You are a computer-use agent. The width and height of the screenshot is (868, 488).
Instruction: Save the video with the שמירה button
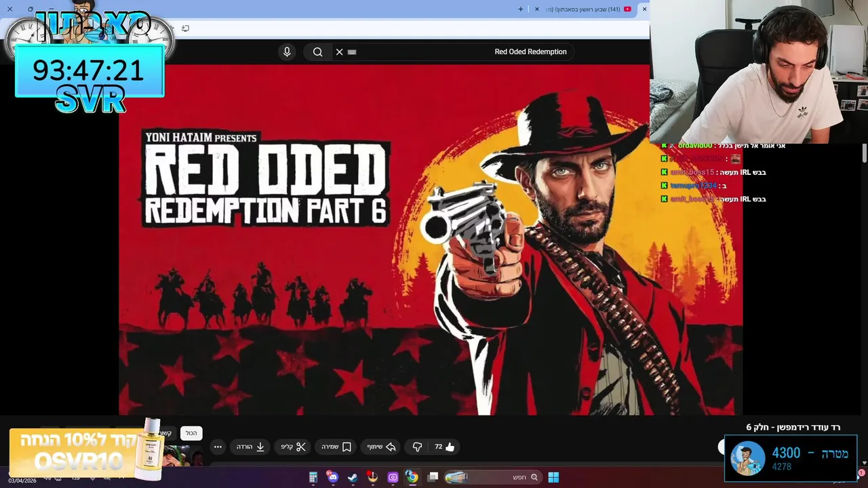click(336, 447)
